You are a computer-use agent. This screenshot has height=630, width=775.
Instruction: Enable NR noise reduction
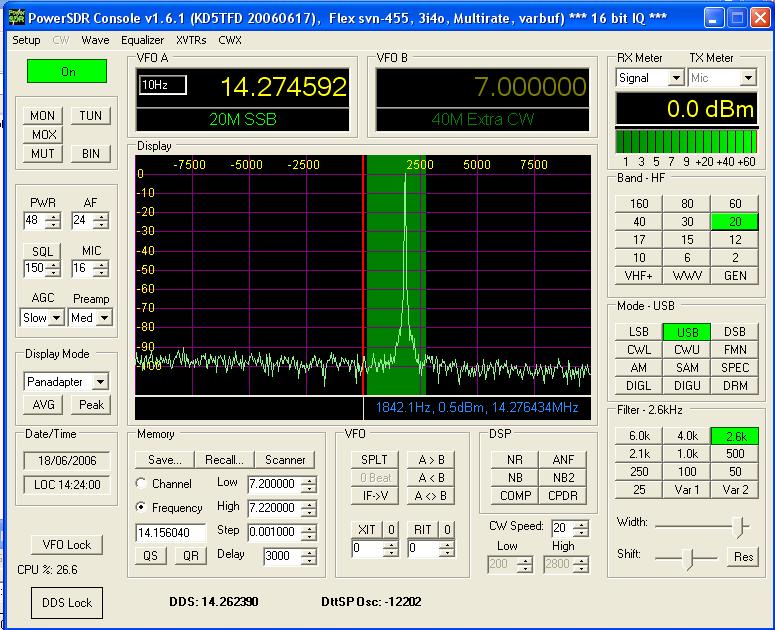515,460
